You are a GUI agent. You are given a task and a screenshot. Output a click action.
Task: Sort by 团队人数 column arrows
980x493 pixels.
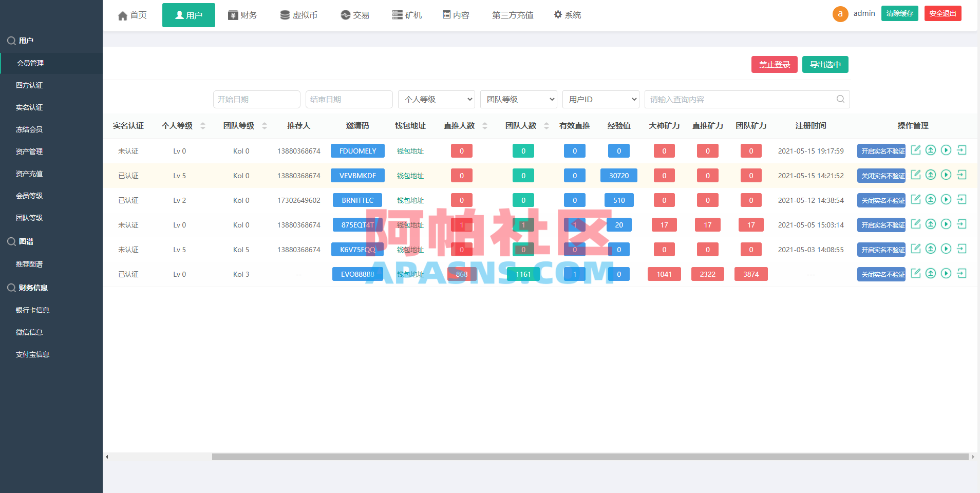click(546, 126)
